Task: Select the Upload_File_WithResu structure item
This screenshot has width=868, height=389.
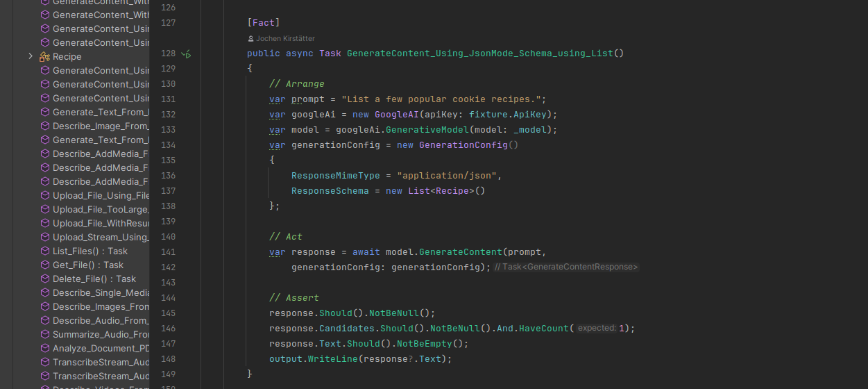Action: click(x=101, y=224)
